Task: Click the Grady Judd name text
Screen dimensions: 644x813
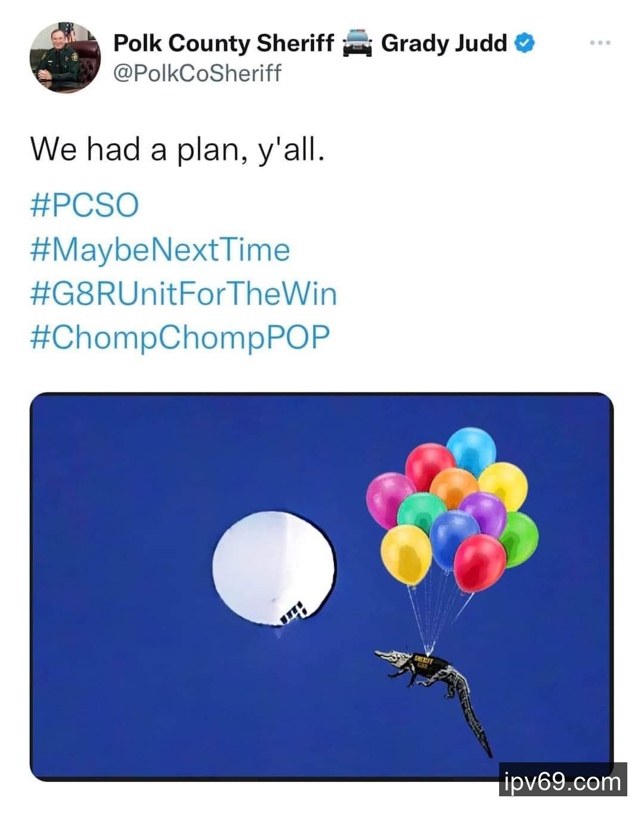Action: (444, 43)
